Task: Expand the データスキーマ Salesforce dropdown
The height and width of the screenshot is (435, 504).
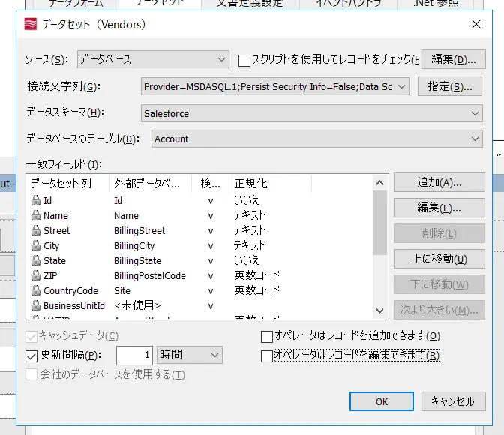Action: tap(311, 113)
